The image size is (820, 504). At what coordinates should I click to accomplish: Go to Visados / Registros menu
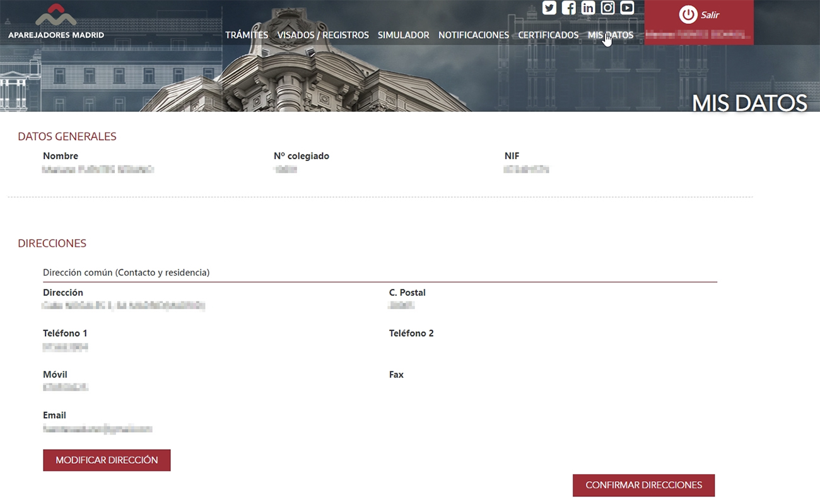tap(323, 35)
